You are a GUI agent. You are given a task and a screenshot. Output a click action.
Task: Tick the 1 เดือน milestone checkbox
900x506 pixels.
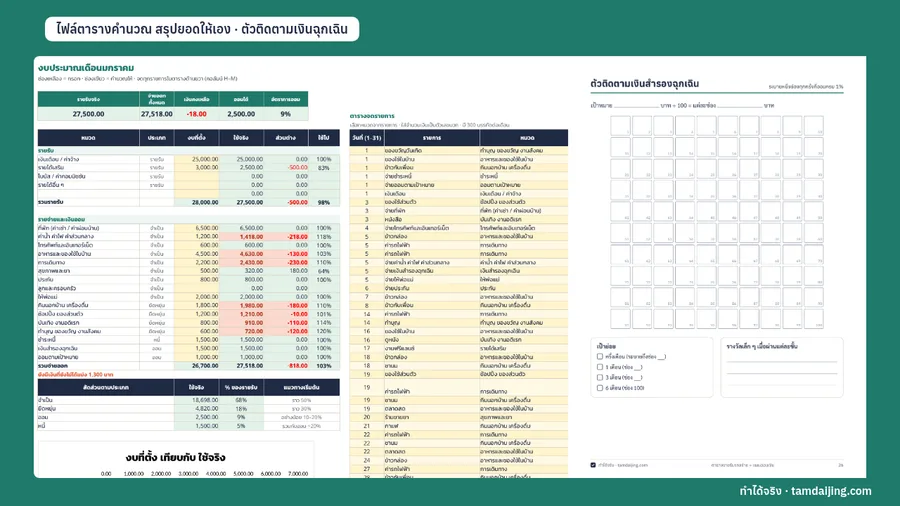(x=600, y=367)
